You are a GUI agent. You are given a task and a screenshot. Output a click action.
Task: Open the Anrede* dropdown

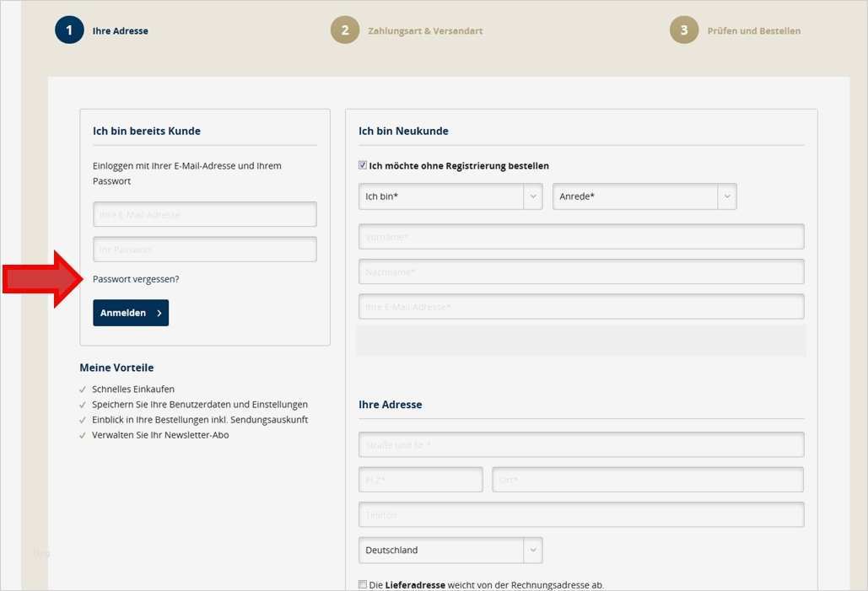pyautogui.click(x=726, y=196)
